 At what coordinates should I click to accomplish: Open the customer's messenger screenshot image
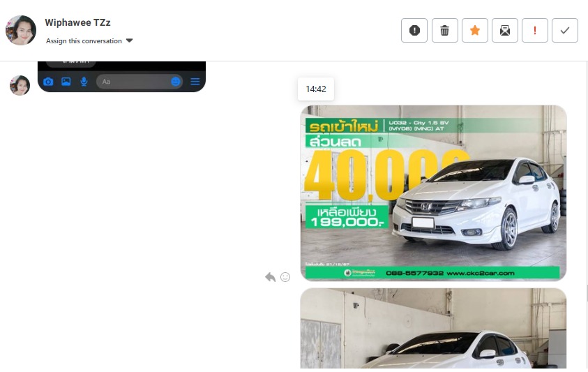click(122, 77)
